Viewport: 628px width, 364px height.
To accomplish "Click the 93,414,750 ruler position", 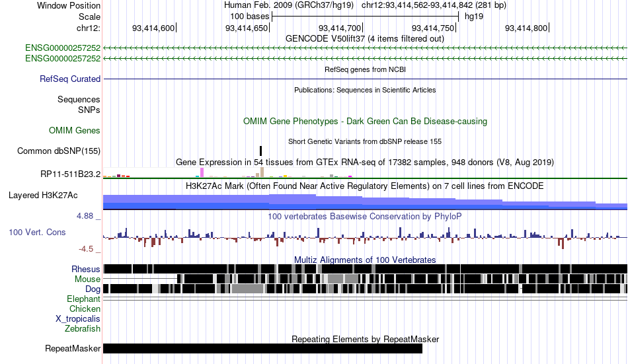I will (433, 28).
